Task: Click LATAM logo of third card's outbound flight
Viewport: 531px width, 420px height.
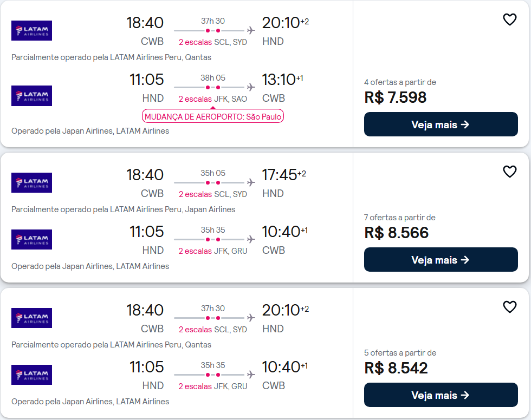Action: point(32,318)
